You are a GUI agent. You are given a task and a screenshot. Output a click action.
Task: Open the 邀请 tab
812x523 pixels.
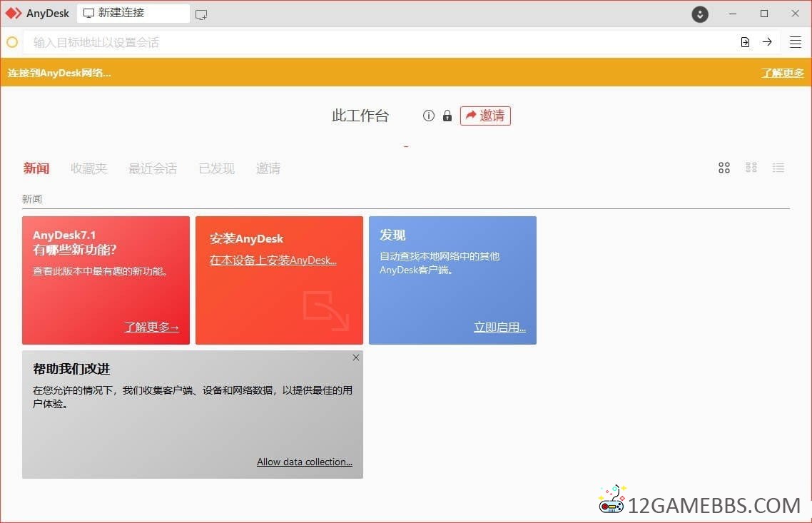(268, 168)
